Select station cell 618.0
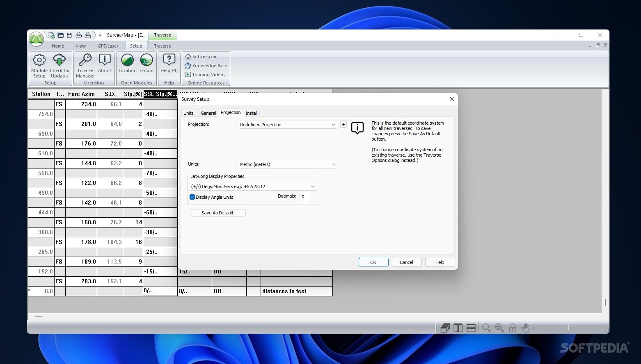 [41, 153]
